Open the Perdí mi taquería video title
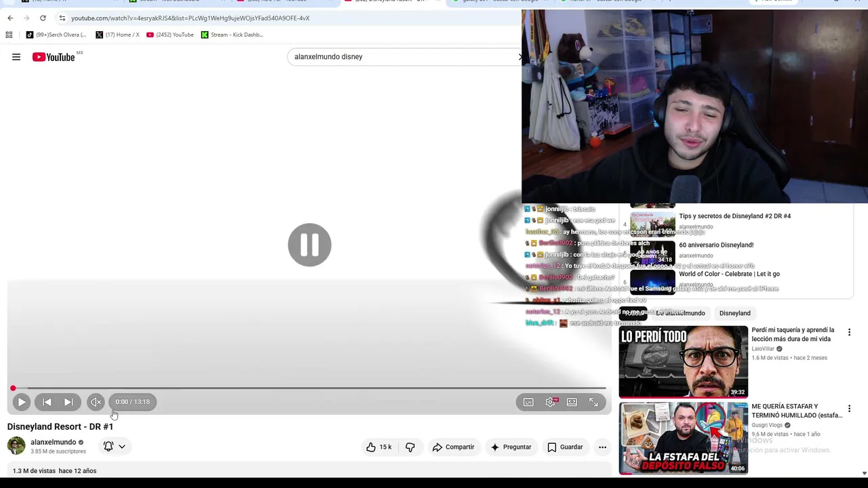Image resolution: width=868 pixels, height=488 pixels. [793, 335]
